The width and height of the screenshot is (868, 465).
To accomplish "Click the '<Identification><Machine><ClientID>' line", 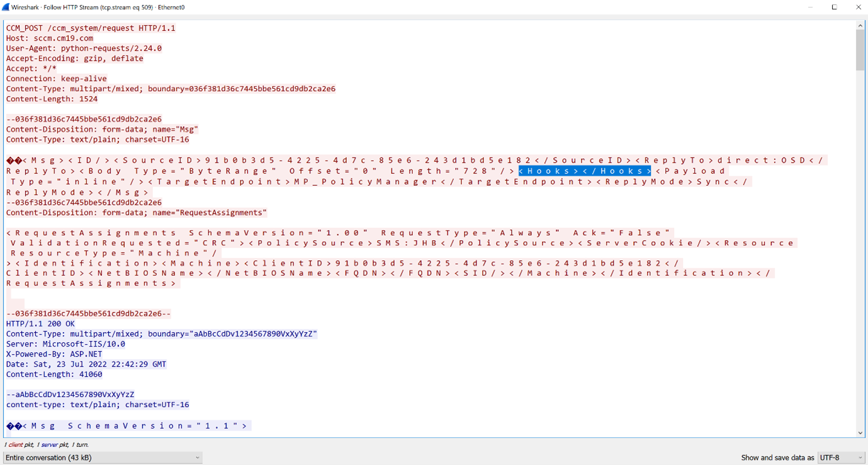I will point(344,263).
